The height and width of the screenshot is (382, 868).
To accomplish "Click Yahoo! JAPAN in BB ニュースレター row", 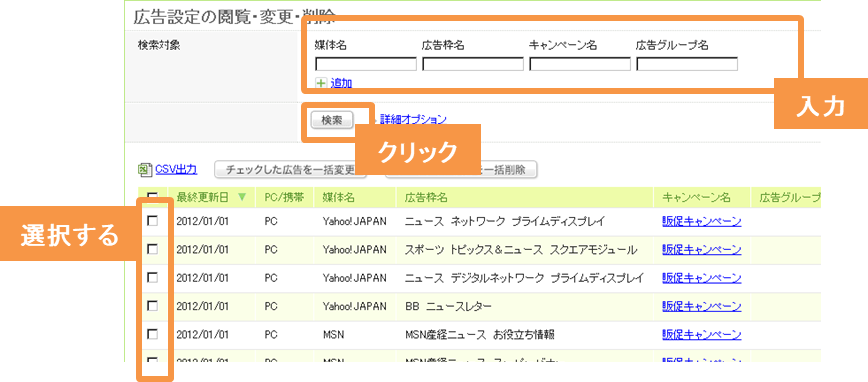I will (x=354, y=306).
